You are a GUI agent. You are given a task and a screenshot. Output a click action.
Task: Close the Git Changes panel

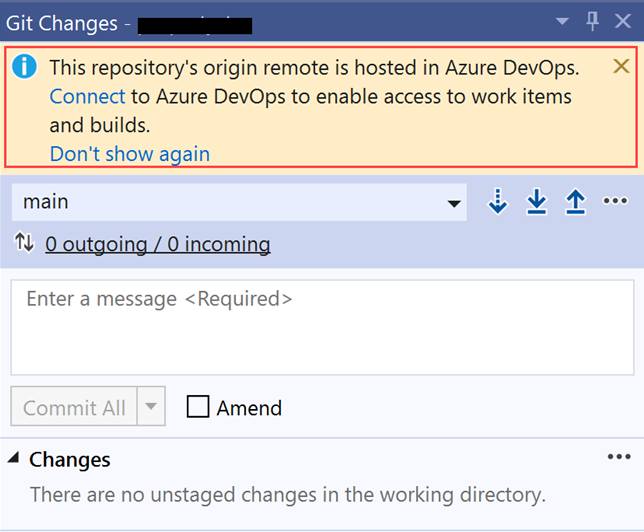pyautogui.click(x=623, y=21)
